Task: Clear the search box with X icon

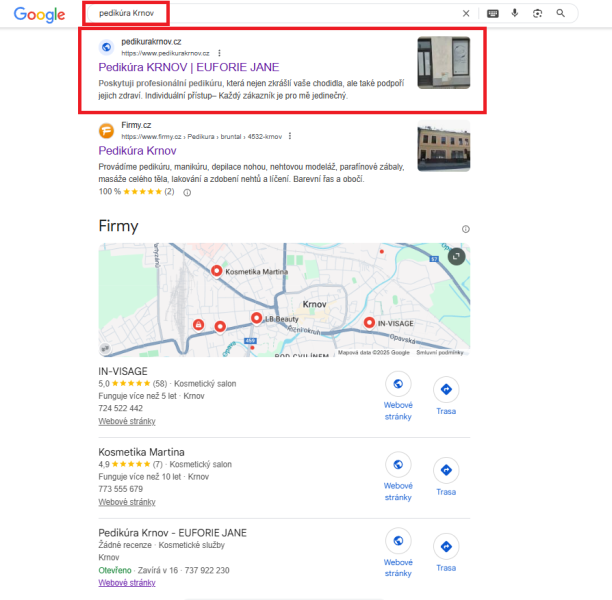Action: pos(466,14)
